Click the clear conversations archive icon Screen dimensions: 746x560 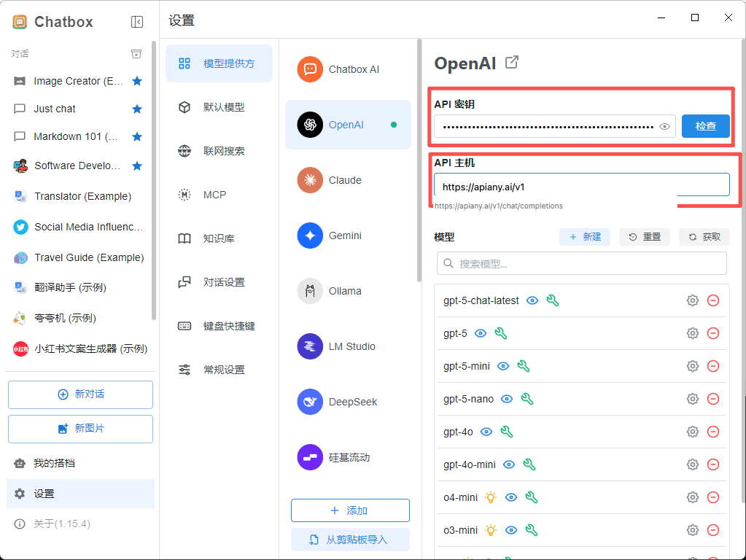(136, 54)
